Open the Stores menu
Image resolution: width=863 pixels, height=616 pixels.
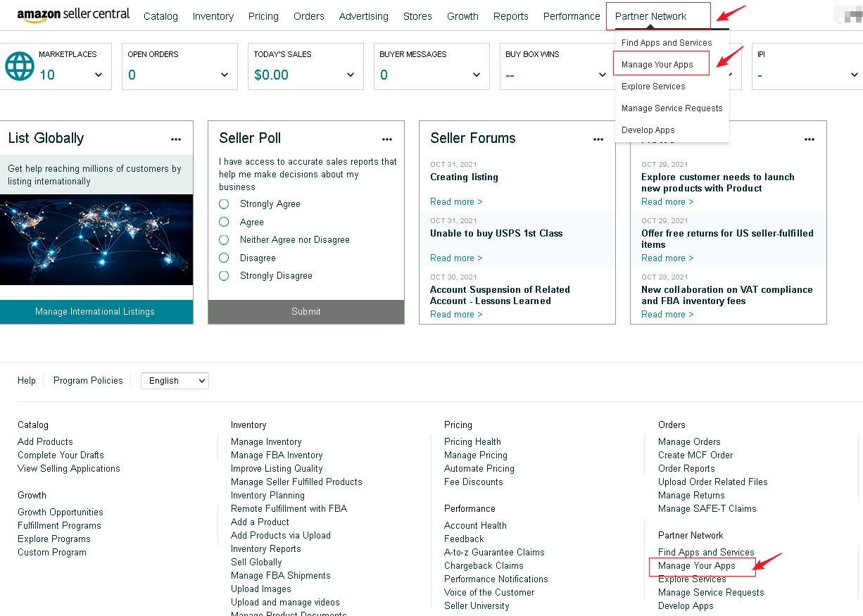417,16
